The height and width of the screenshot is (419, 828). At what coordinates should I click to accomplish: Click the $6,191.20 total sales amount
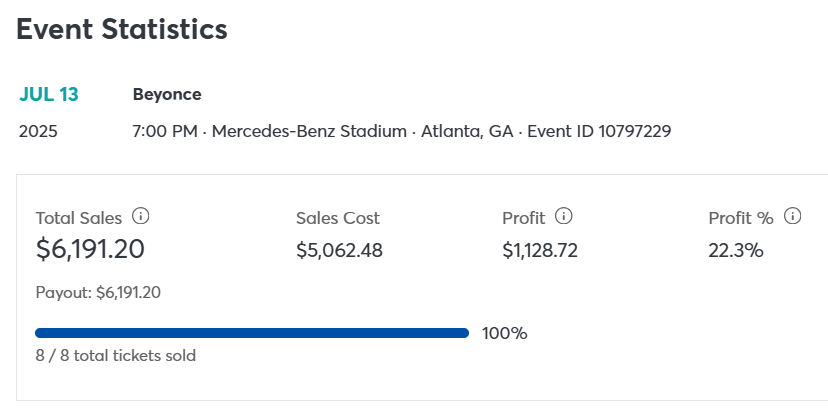[90, 249]
